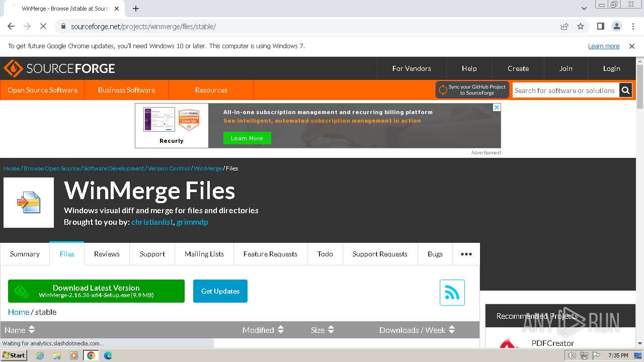Sort files by Size
The width and height of the screenshot is (644, 362).
click(323, 330)
